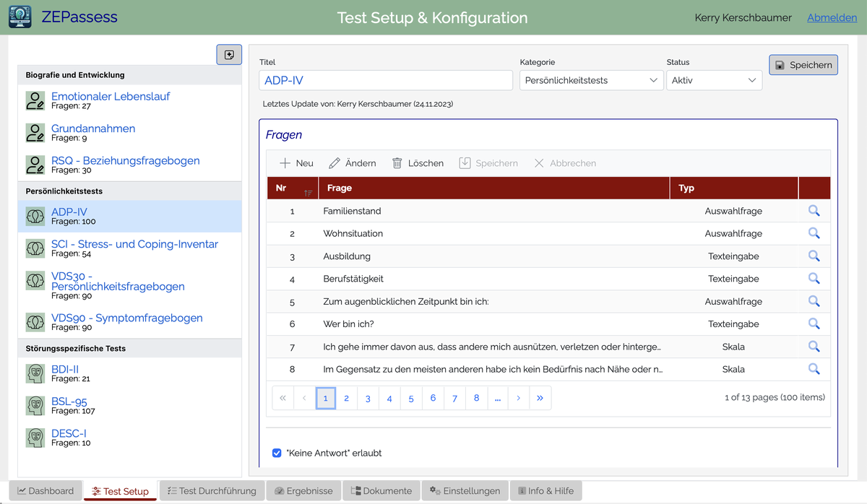Click '1 of 13 pages (100 items)' text
867x504 pixels.
(775, 397)
